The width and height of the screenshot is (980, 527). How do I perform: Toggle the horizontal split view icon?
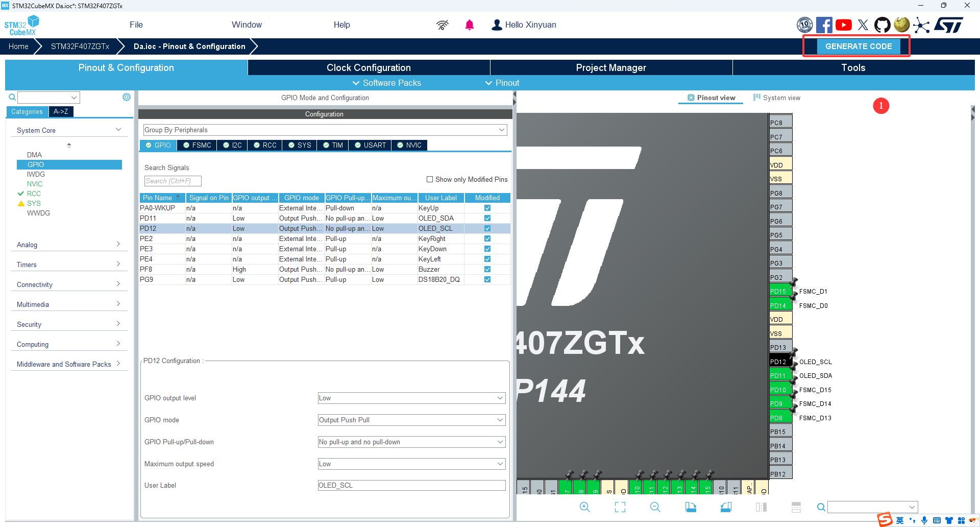tap(796, 507)
